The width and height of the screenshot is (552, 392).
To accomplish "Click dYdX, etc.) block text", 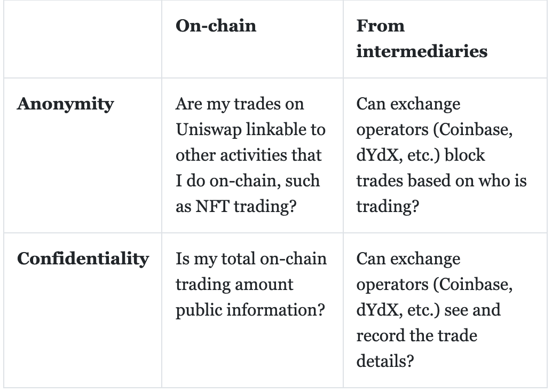I will pos(420,155).
